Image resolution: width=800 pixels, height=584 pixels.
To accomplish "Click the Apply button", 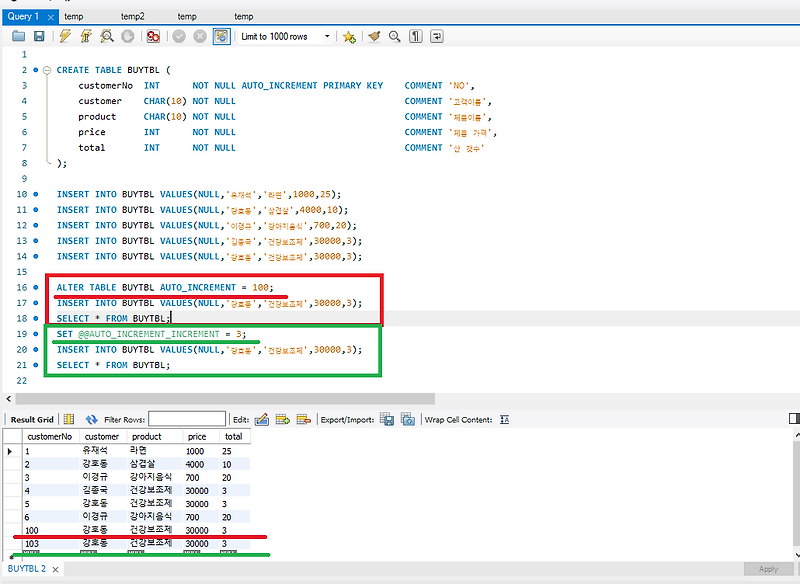I will (x=768, y=569).
